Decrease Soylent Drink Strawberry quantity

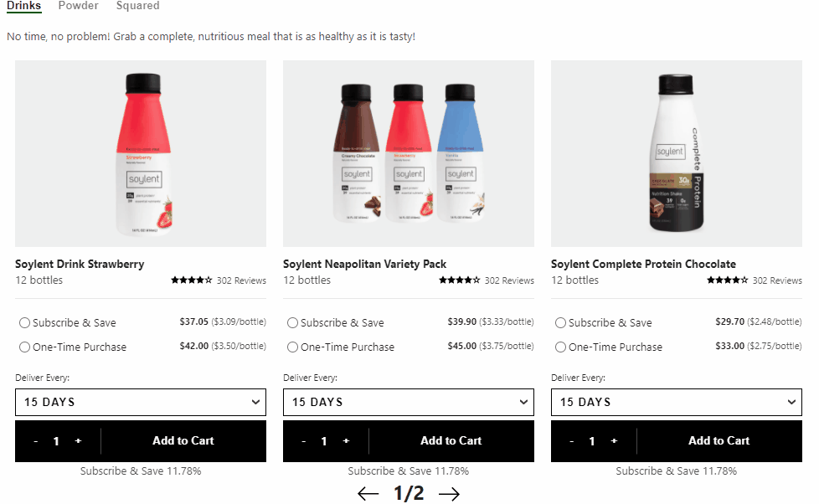click(x=35, y=441)
